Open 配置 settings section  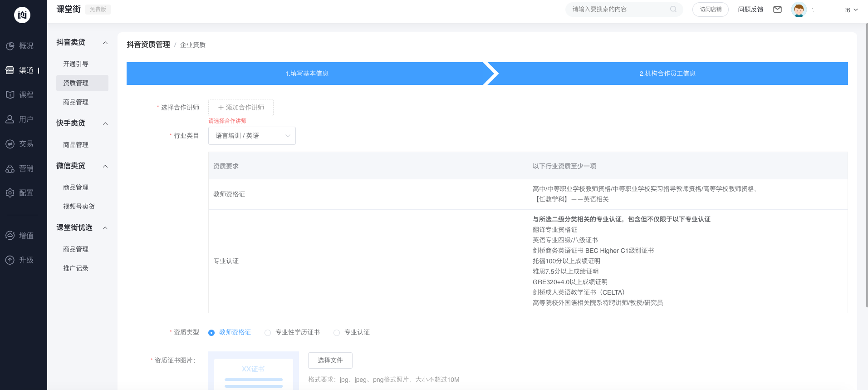coord(20,193)
